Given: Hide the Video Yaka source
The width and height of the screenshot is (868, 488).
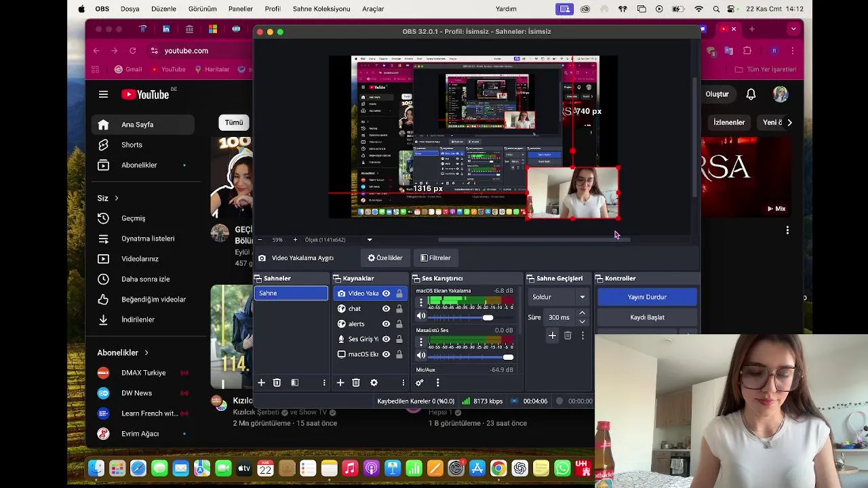Looking at the screenshot, I should click(x=386, y=293).
